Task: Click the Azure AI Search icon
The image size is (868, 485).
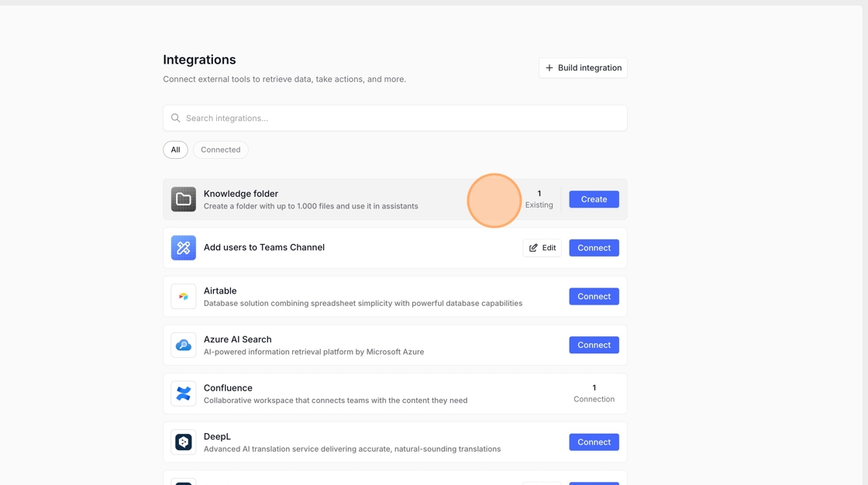Action: point(184,345)
